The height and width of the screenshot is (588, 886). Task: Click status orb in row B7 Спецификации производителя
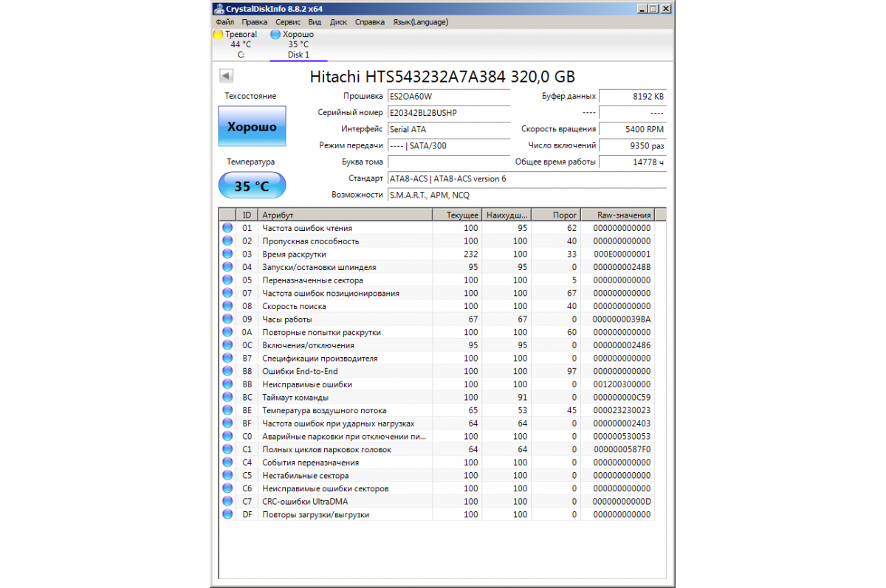click(227, 358)
